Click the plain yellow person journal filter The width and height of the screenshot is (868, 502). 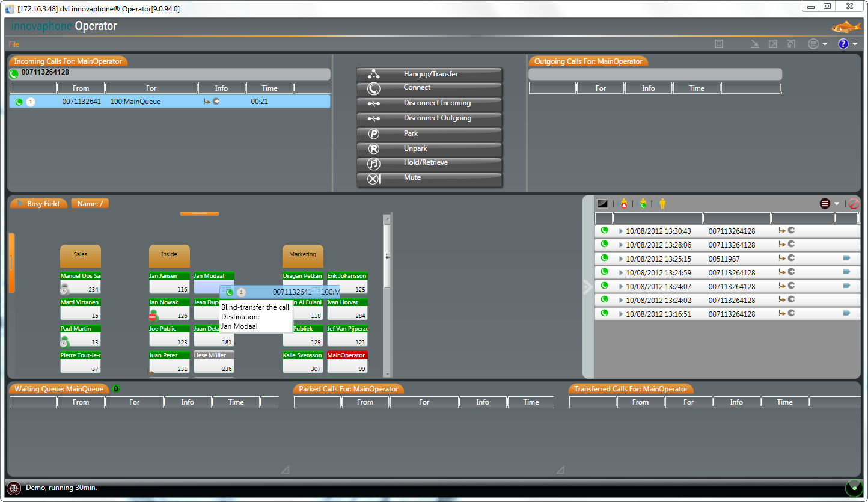pos(662,204)
